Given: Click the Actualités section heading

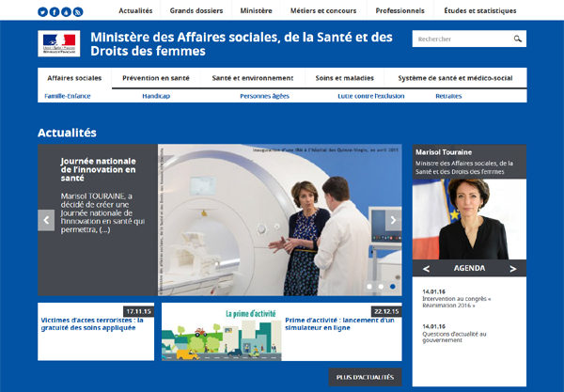Looking at the screenshot, I should (x=67, y=133).
